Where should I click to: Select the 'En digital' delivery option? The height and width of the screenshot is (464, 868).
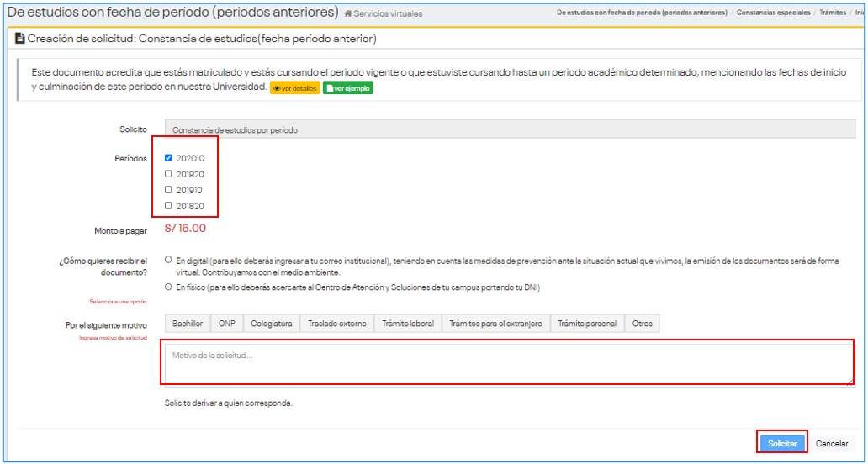169,261
